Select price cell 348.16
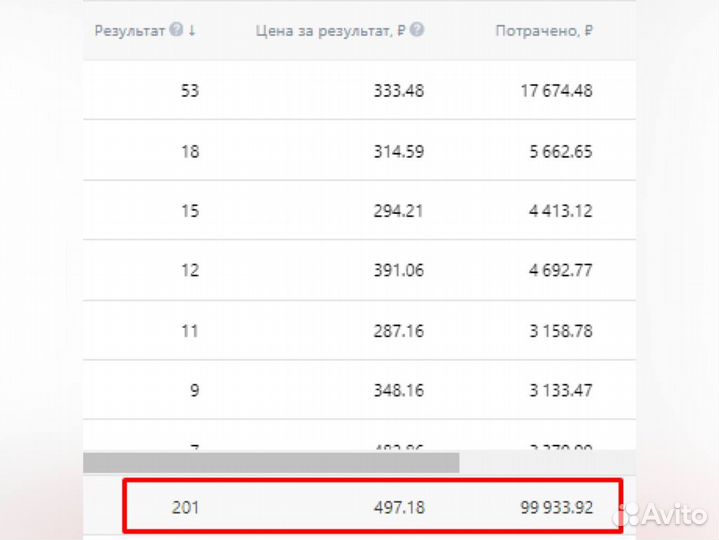Viewport: 719px width, 540px height. [x=398, y=391]
